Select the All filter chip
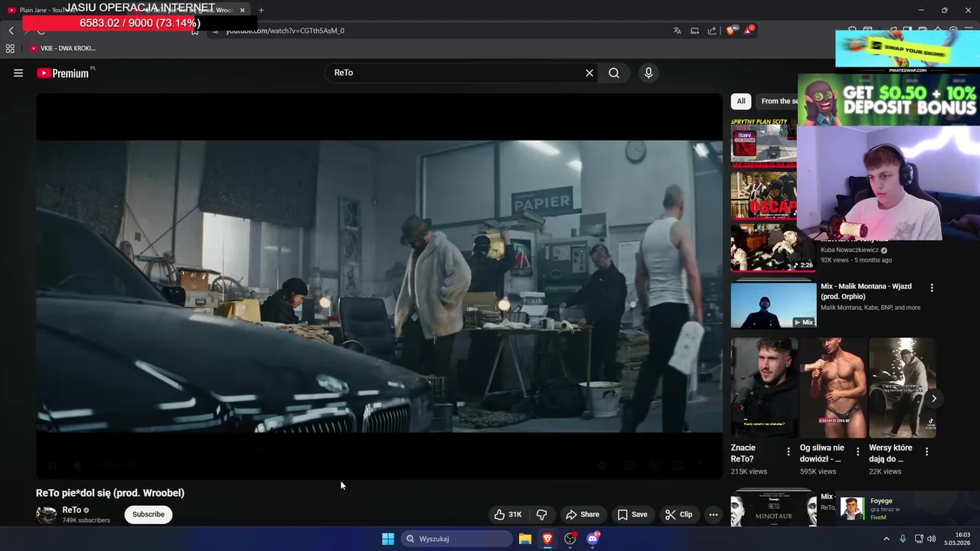Image resolution: width=980 pixels, height=551 pixels. (741, 101)
